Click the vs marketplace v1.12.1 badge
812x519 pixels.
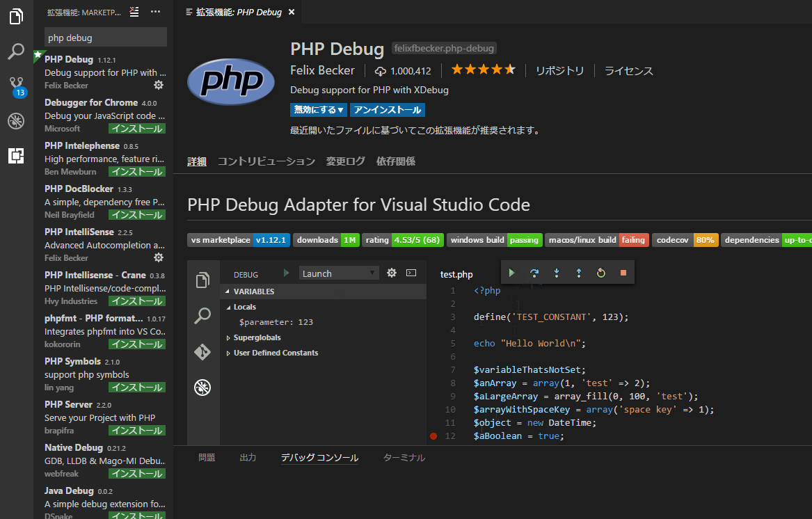(238, 240)
